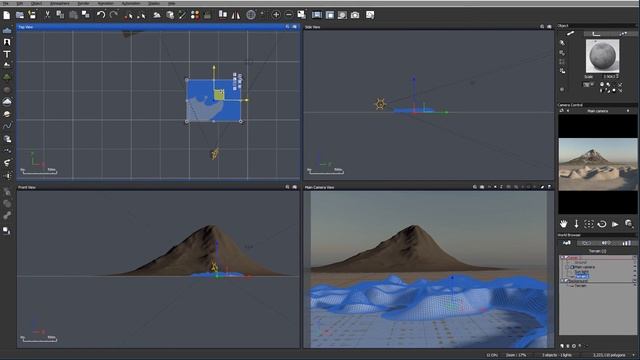Select the Text tool in left toolbar
The width and height of the screenshot is (640, 360).
click(x=7, y=54)
